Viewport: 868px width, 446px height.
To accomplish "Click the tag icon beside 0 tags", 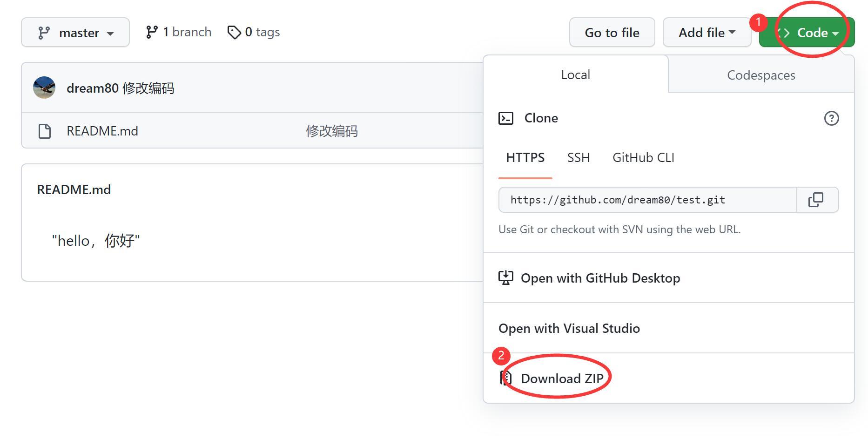I will click(234, 32).
